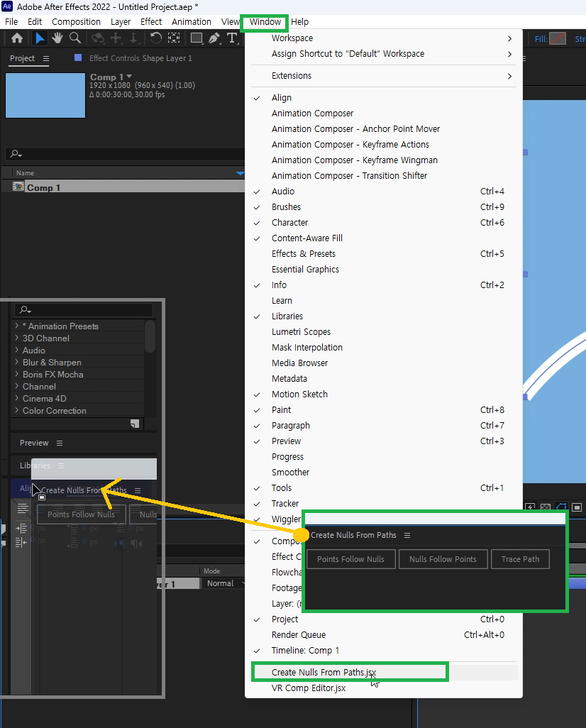Open the Project panel hamburger menu
The width and height of the screenshot is (586, 728).
coord(46,58)
